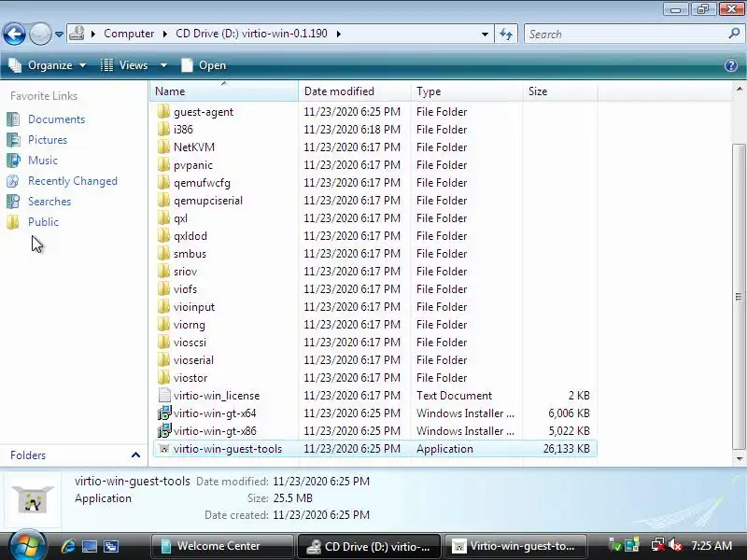Expand the Views dropdown arrow
The width and height of the screenshot is (747, 560).
coord(163,65)
